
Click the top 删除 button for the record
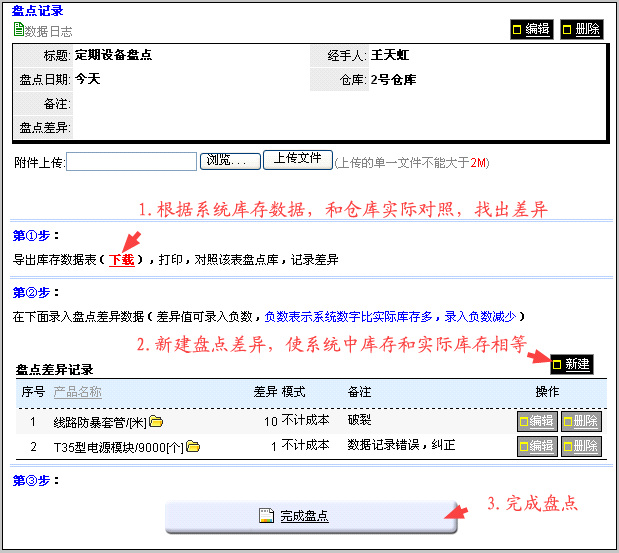[x=581, y=29]
